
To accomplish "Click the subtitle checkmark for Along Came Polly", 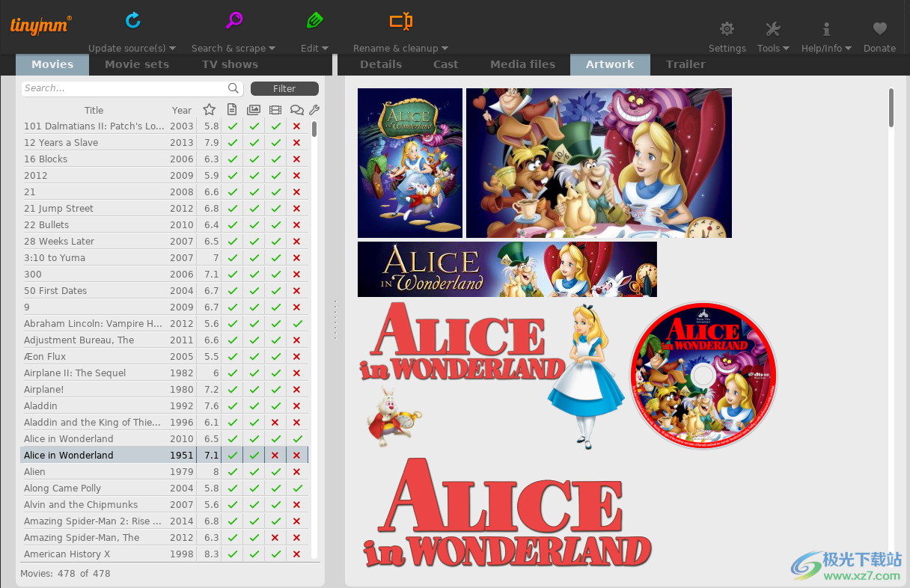I will [x=298, y=489].
